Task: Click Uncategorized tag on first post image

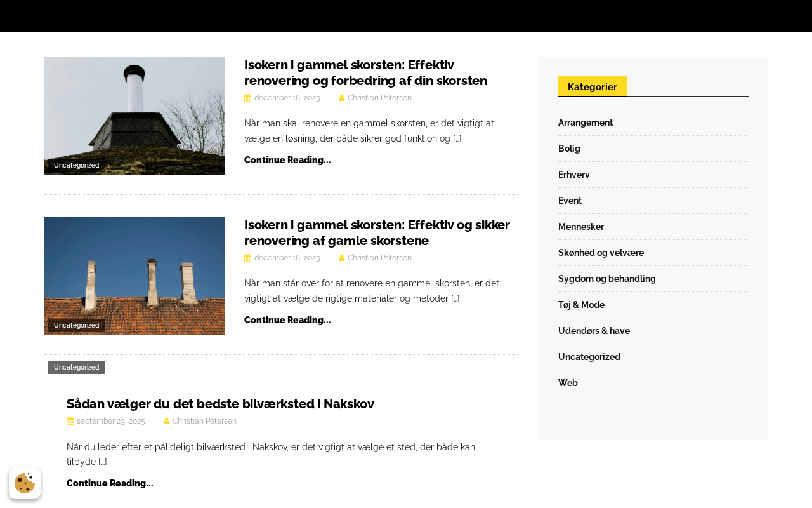Action: [76, 166]
